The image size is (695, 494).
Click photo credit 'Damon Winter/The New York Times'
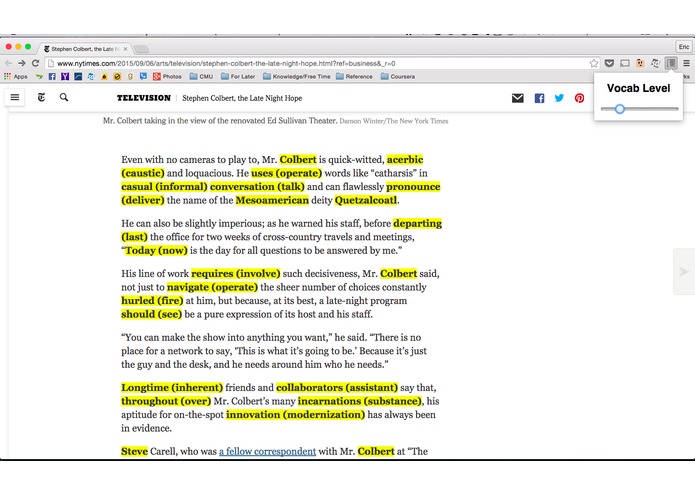pos(394,121)
